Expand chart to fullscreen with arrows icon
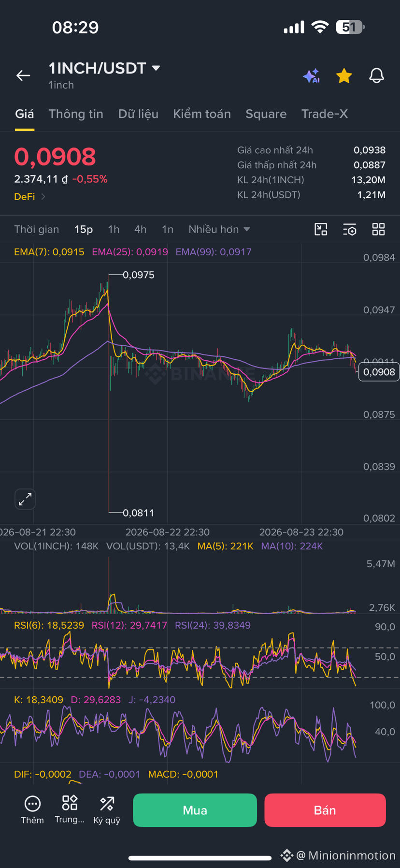 [25, 499]
